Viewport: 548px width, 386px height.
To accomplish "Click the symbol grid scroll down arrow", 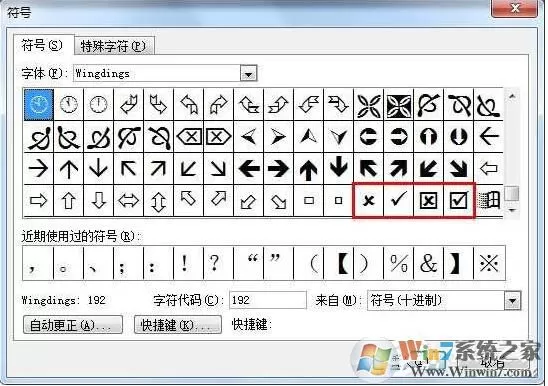I will (x=512, y=210).
